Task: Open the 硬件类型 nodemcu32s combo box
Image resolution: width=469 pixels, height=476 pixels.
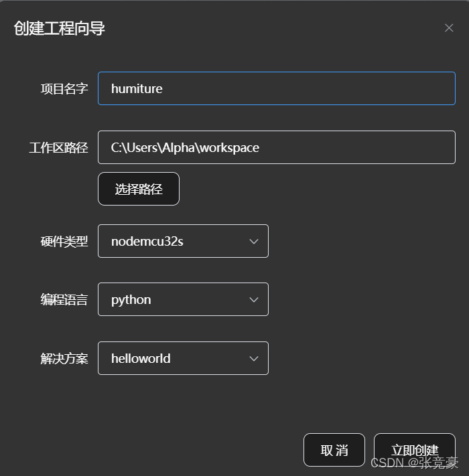Action: (183, 241)
